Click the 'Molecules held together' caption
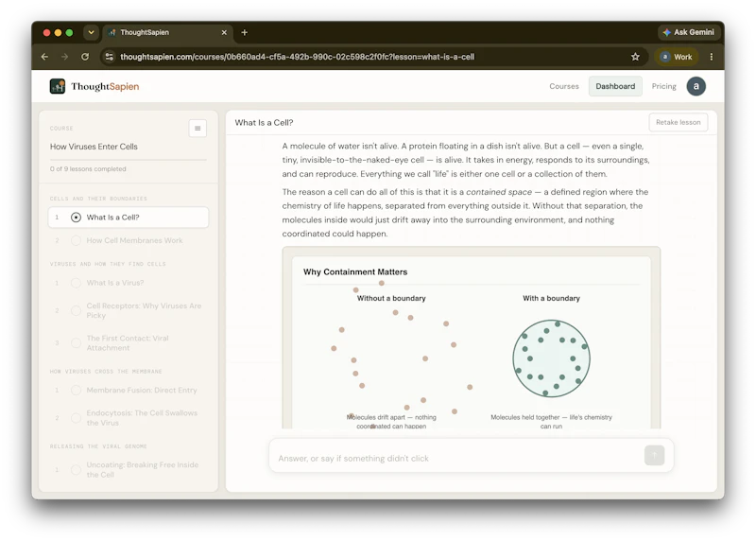This screenshot has height=541, width=756. click(x=551, y=421)
